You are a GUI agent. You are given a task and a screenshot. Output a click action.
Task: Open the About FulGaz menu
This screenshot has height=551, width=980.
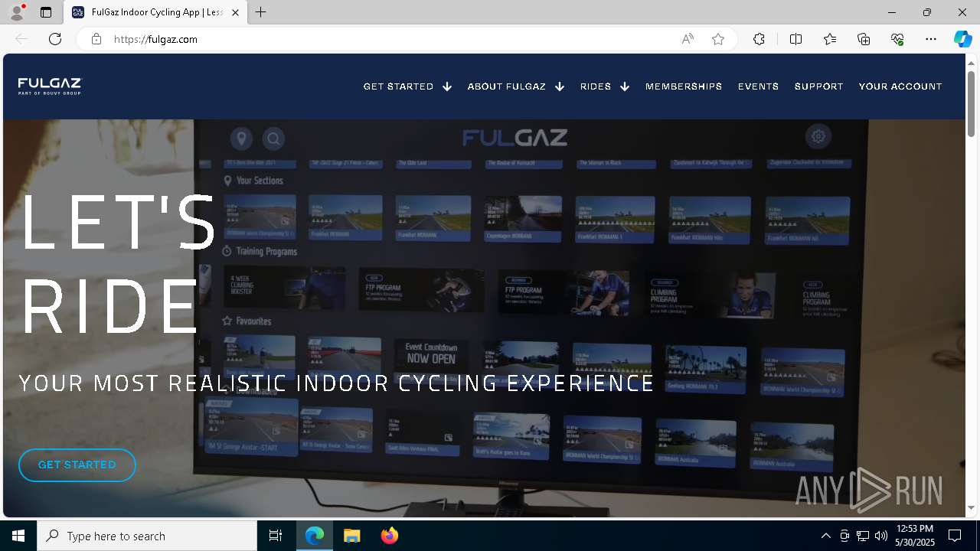(x=506, y=86)
